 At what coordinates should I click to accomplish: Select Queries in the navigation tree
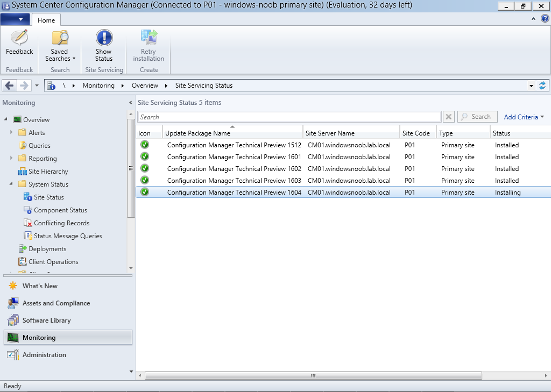click(x=39, y=145)
